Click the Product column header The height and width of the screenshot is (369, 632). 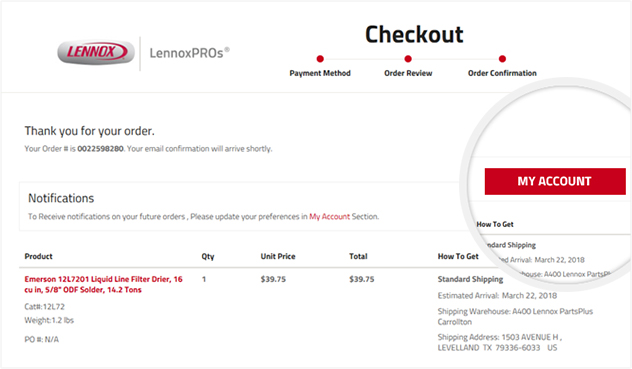(38, 256)
